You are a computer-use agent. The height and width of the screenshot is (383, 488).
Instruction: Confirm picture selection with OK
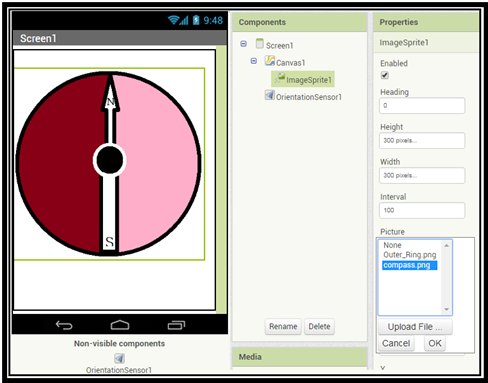[x=435, y=343]
